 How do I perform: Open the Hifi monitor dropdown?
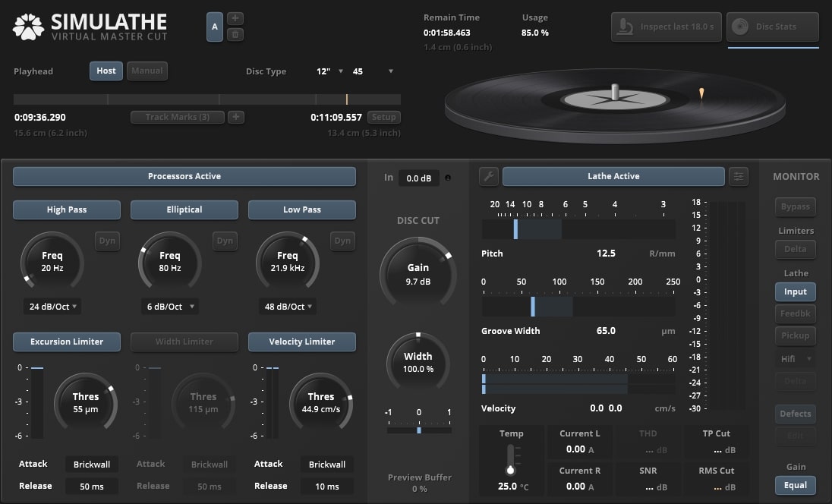(x=795, y=358)
